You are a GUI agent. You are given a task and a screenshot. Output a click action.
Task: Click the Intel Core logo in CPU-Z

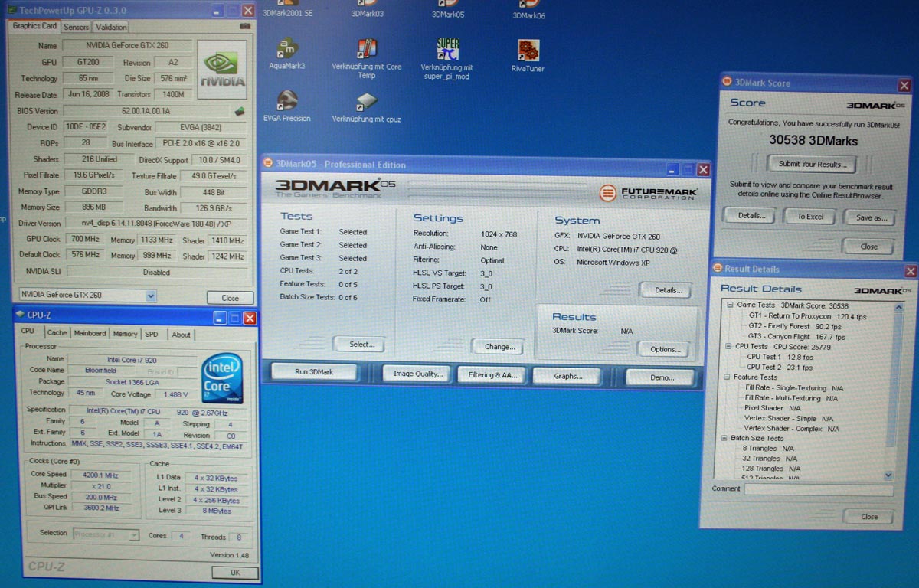[x=222, y=378]
